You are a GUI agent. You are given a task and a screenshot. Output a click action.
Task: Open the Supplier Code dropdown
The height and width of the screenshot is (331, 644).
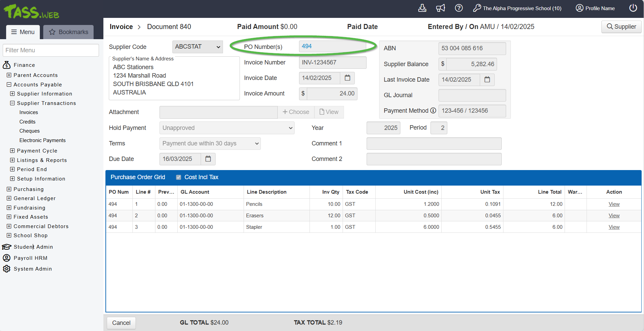pyautogui.click(x=197, y=47)
